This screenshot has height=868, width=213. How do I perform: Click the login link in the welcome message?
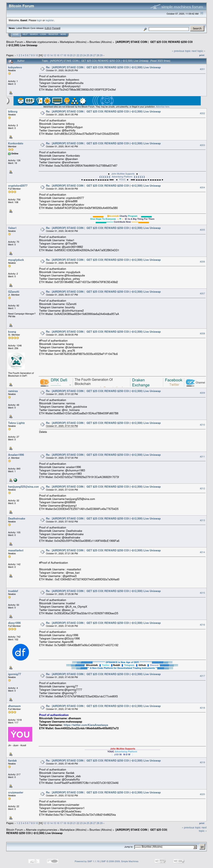[x=39, y=21]
